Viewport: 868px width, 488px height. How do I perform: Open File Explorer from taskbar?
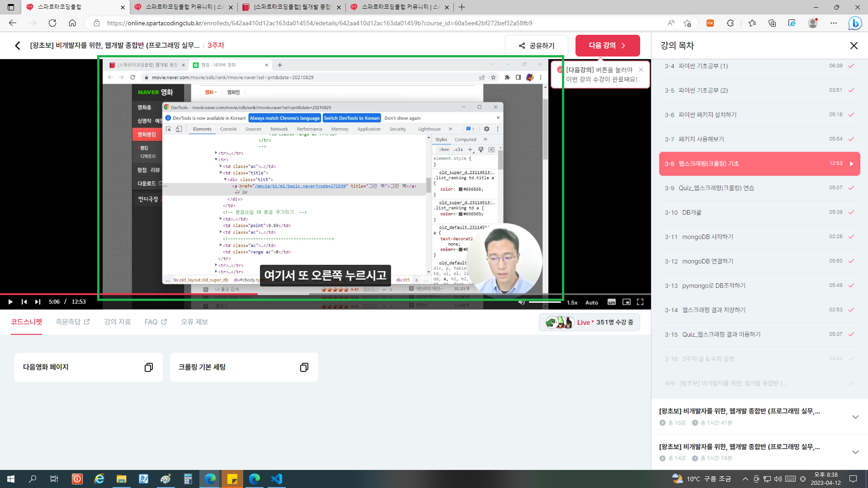(x=121, y=479)
